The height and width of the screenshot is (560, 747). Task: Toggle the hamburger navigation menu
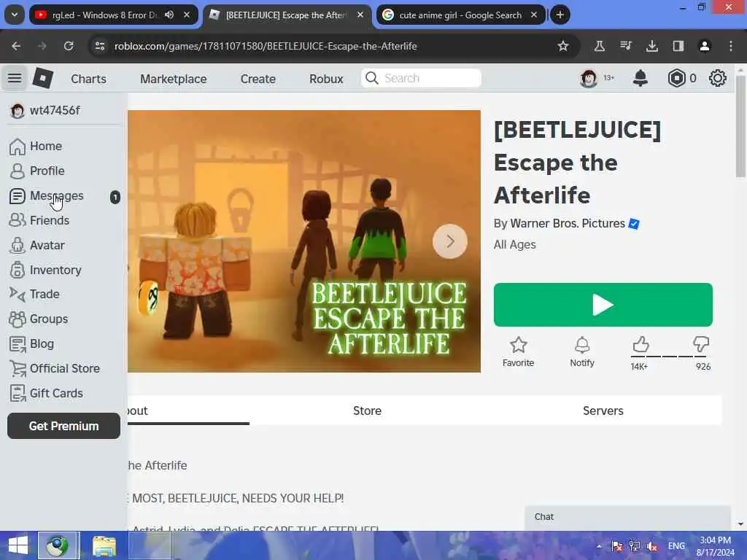[x=15, y=78]
